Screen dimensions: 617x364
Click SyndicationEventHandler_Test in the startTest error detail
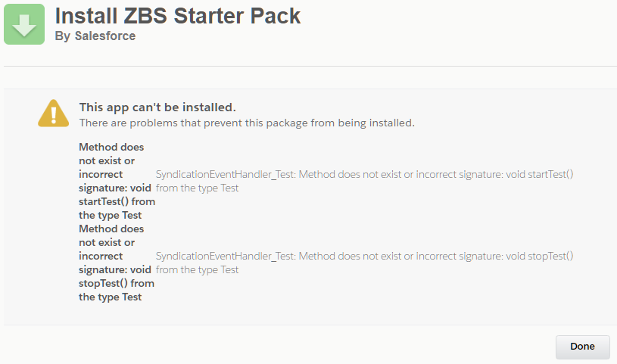tap(225, 174)
